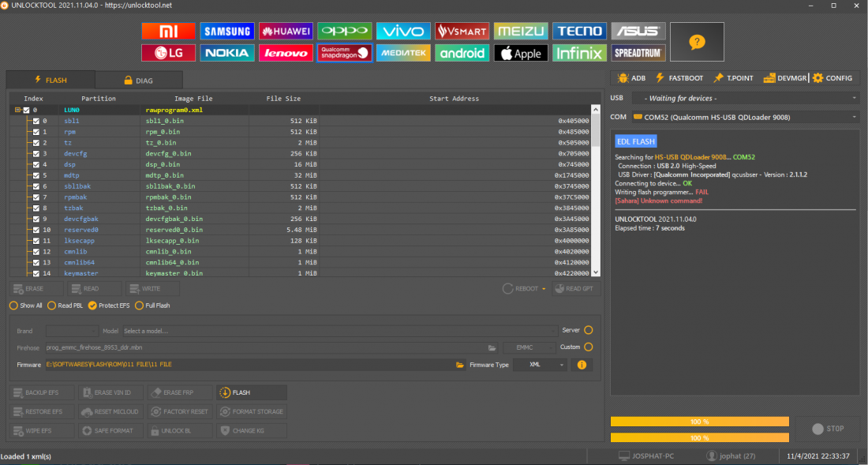The width and height of the screenshot is (868, 465).
Task: Click the Firehose file path field
Action: 266,347
